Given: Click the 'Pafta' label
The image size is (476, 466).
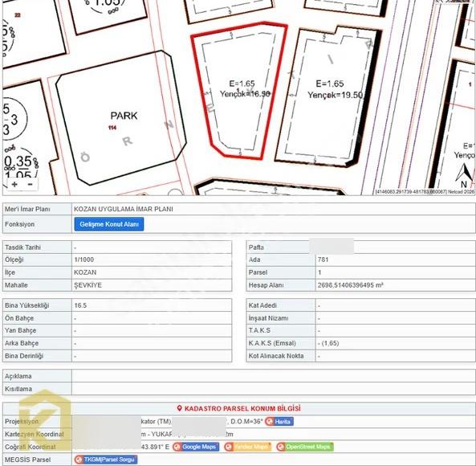Looking at the screenshot, I should click(256, 247).
